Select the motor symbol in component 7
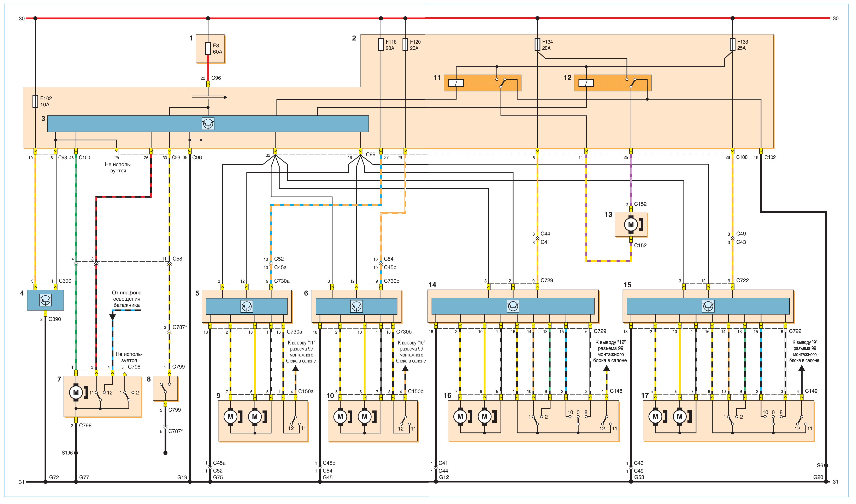 (76, 393)
